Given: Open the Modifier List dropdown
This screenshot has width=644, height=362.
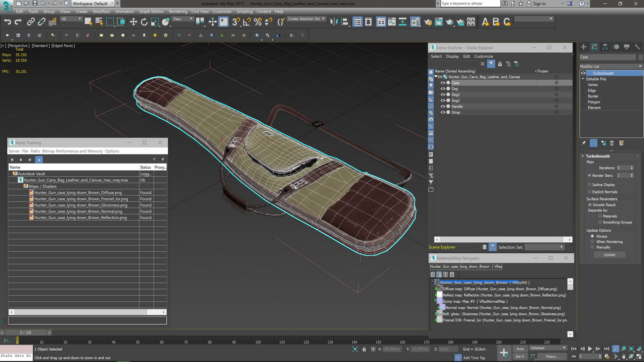Looking at the screenshot, I should pos(611,66).
